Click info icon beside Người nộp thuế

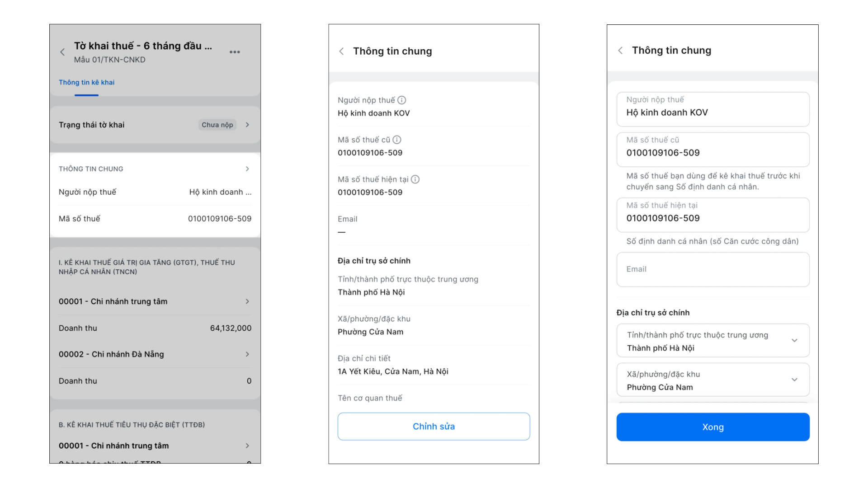coord(401,100)
